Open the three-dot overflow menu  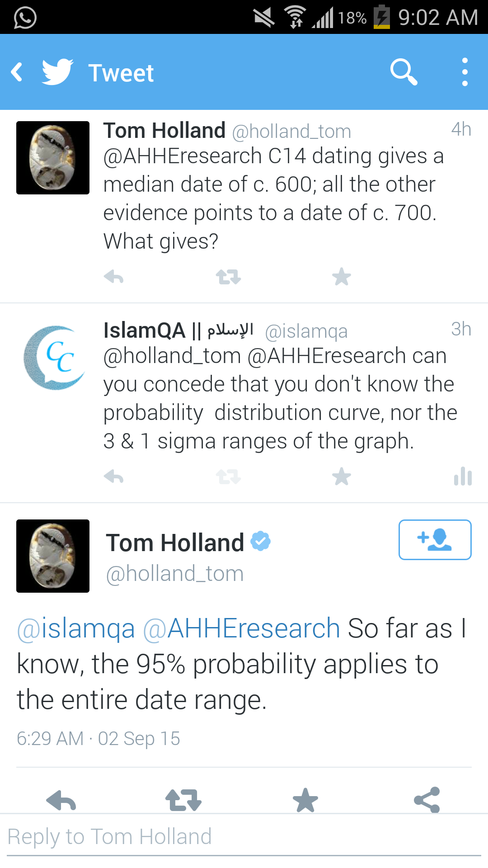[x=465, y=72]
